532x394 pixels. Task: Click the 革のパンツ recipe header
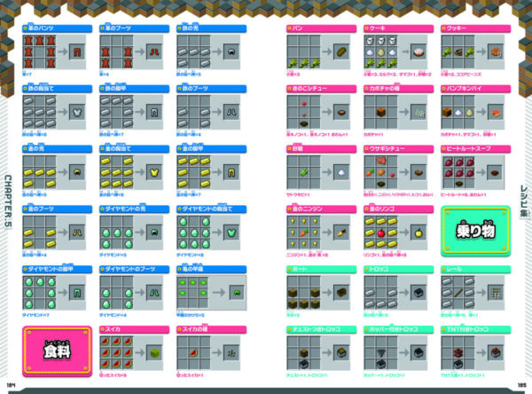pyautogui.click(x=57, y=28)
